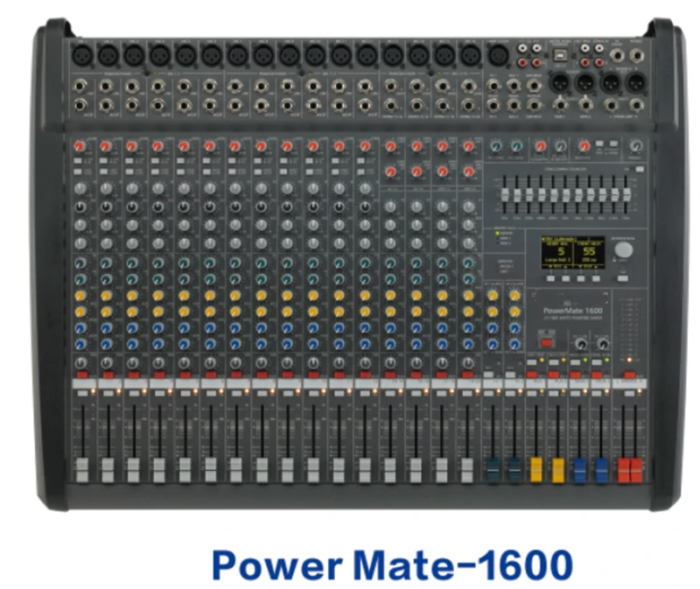Click the blue Power Mate-1600 caption
700x589 pixels.
coord(393,564)
